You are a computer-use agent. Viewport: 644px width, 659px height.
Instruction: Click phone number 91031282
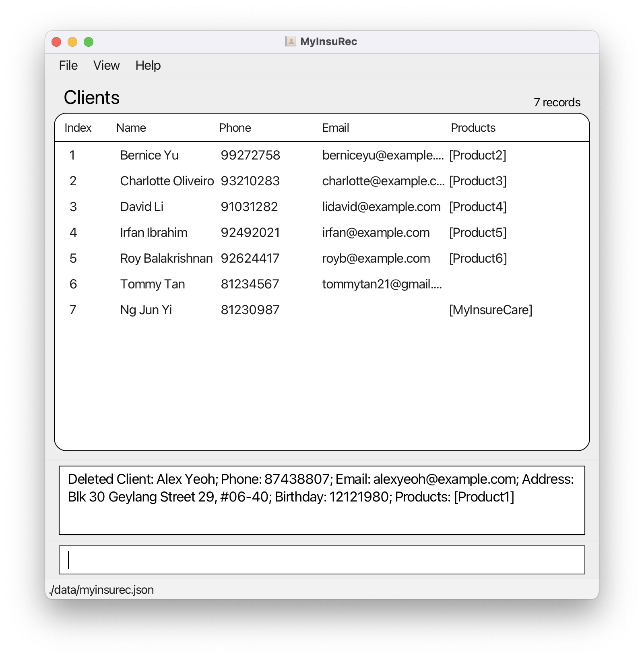pyautogui.click(x=249, y=207)
